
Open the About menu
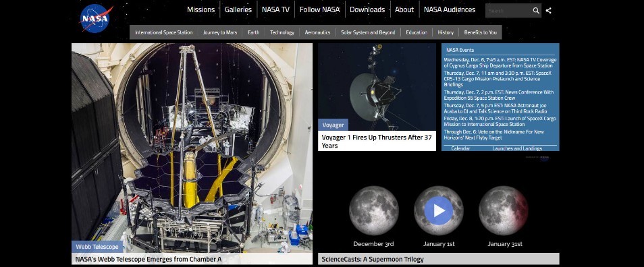pos(404,9)
